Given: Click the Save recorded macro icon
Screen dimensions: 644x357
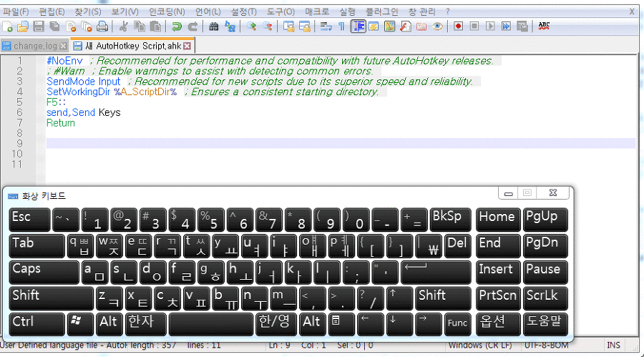Looking at the screenshot, I should (x=522, y=26).
